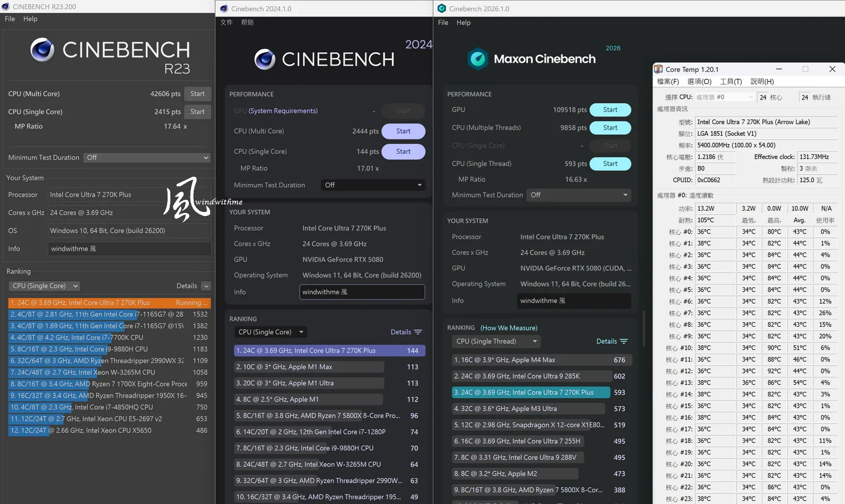Select the i7-7700K CPU row in R23 ranking
Image resolution: width=845 pixels, height=504 pixels.
(x=110, y=337)
